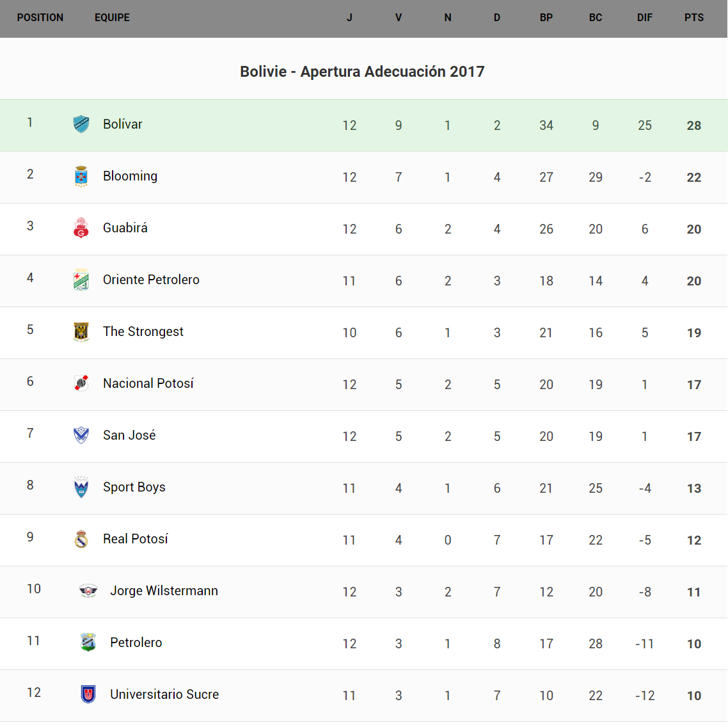728x727 pixels.
Task: Click the Bolivie Apertura Adecuación 2017 title
Action: [362, 72]
